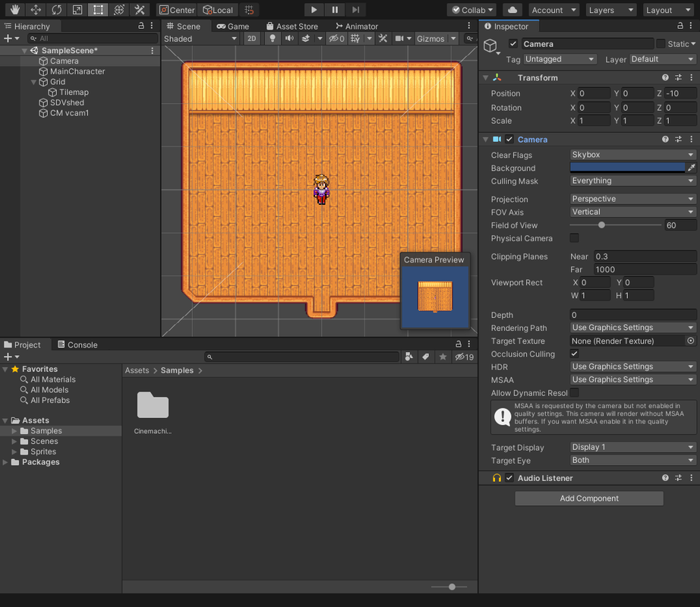Click the Add Component button

tap(589, 498)
